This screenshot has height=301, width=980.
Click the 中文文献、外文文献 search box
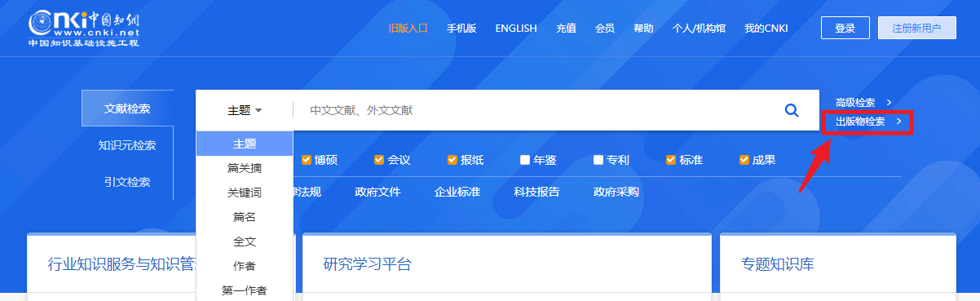click(x=534, y=110)
